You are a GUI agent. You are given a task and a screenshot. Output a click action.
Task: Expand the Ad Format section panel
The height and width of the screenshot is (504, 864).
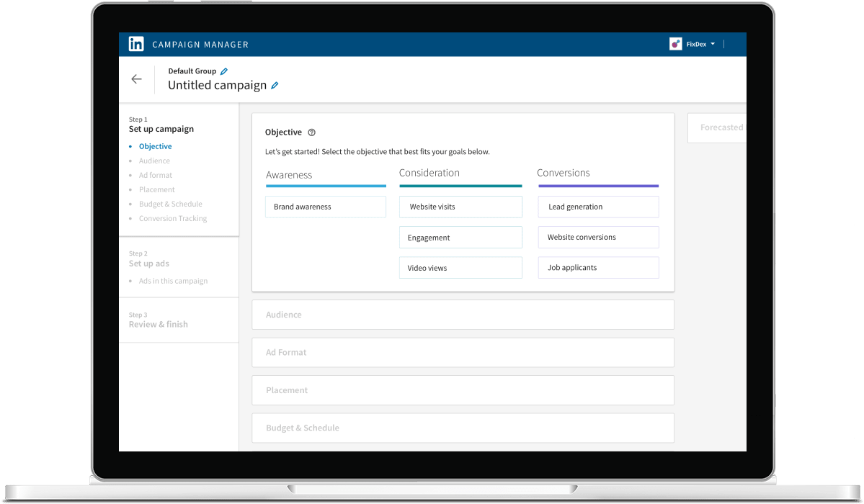pos(463,353)
